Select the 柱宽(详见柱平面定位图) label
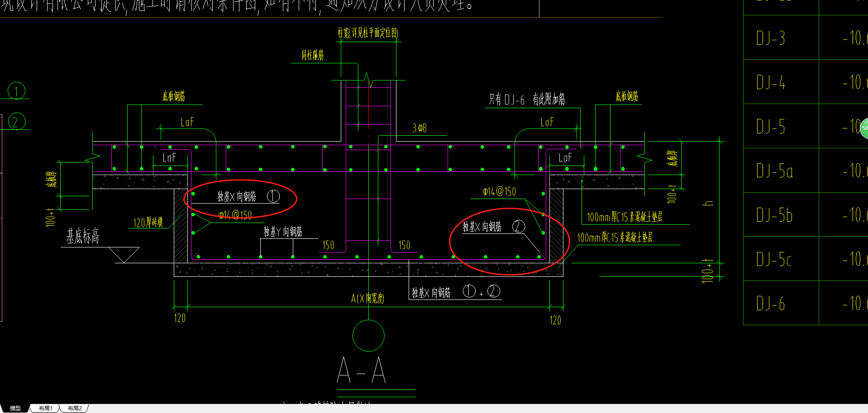Viewport: 868px width, 413px height. (367, 33)
